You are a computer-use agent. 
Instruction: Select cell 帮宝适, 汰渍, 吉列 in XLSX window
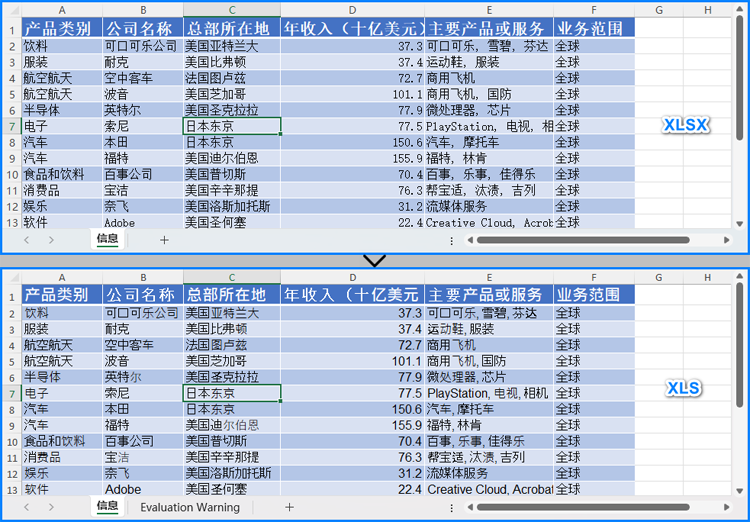point(489,190)
